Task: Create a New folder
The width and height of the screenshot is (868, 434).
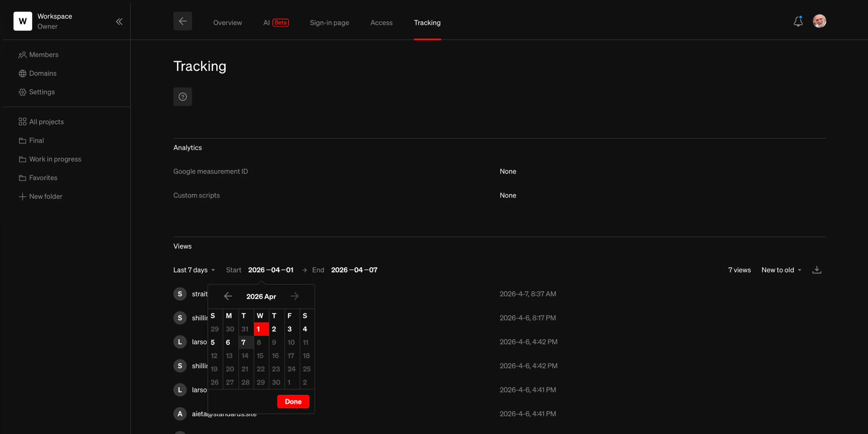Action: click(x=45, y=196)
